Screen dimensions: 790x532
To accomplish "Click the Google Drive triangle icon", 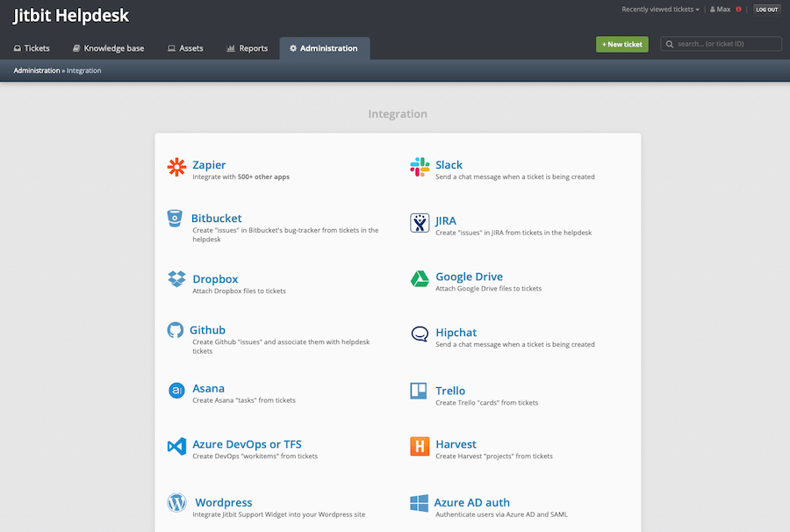I will [x=420, y=278].
